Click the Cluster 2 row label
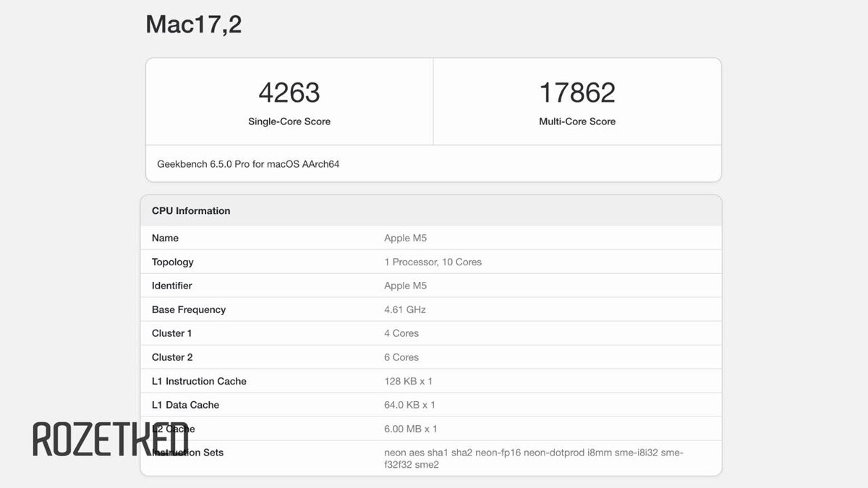The height and width of the screenshot is (488, 868). [172, 357]
